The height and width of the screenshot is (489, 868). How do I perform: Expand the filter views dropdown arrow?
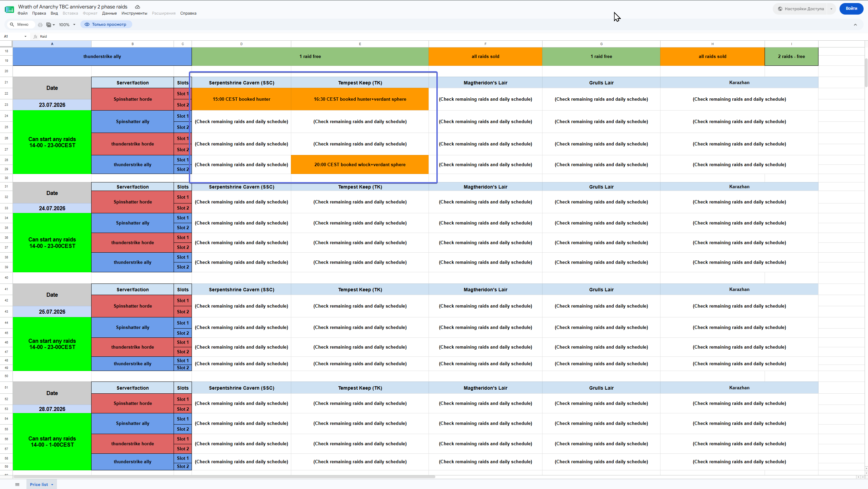[54, 25]
